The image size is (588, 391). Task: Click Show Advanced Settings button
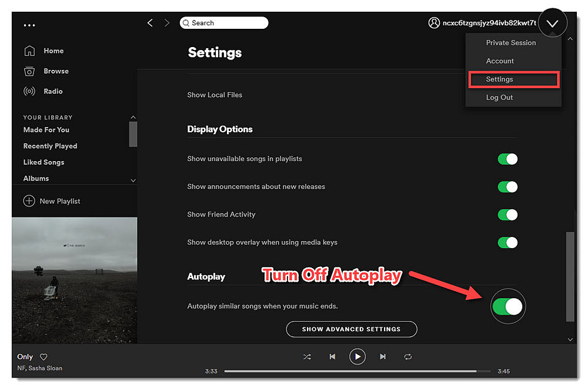click(351, 329)
